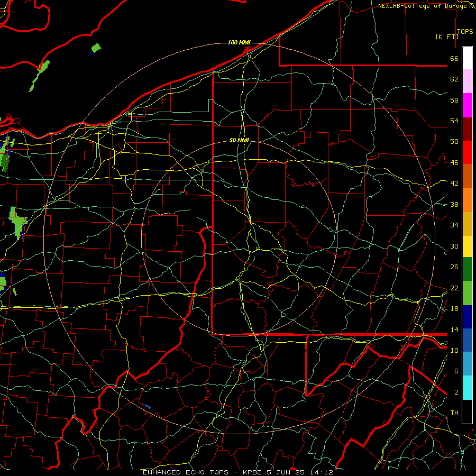This screenshot has height=476, width=476.
Task: Click the 58 value in the legend
Action: pyautogui.click(x=454, y=100)
